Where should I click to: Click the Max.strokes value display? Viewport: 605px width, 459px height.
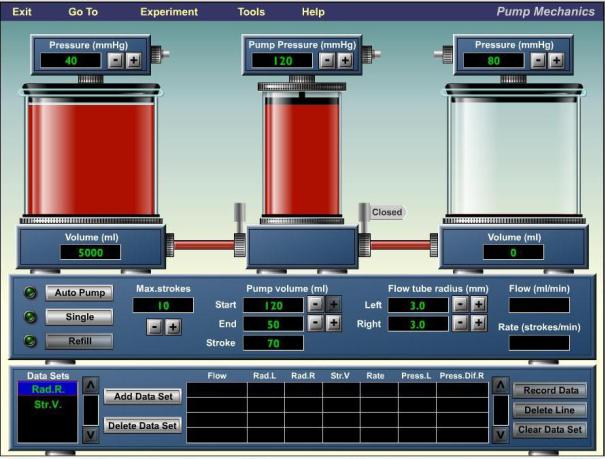click(163, 305)
